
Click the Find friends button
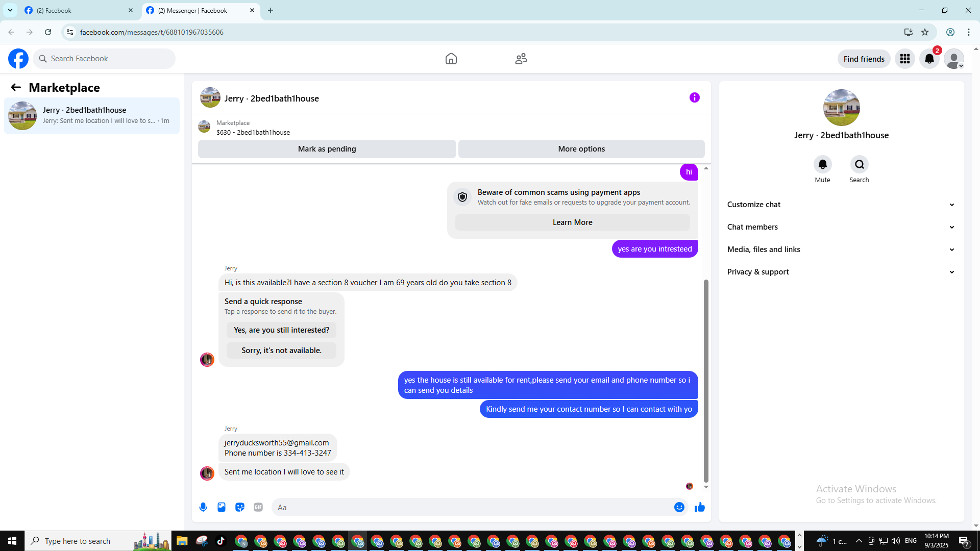[864, 59]
